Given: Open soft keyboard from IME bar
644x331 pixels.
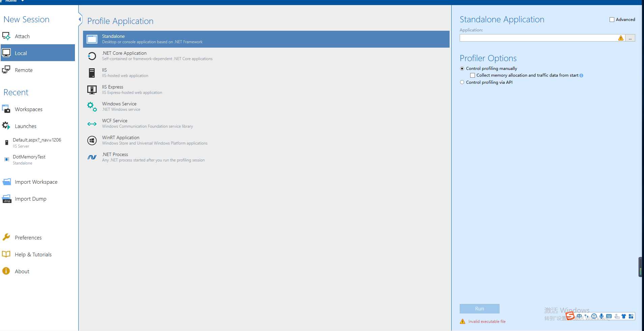Looking at the screenshot, I should coord(609,316).
